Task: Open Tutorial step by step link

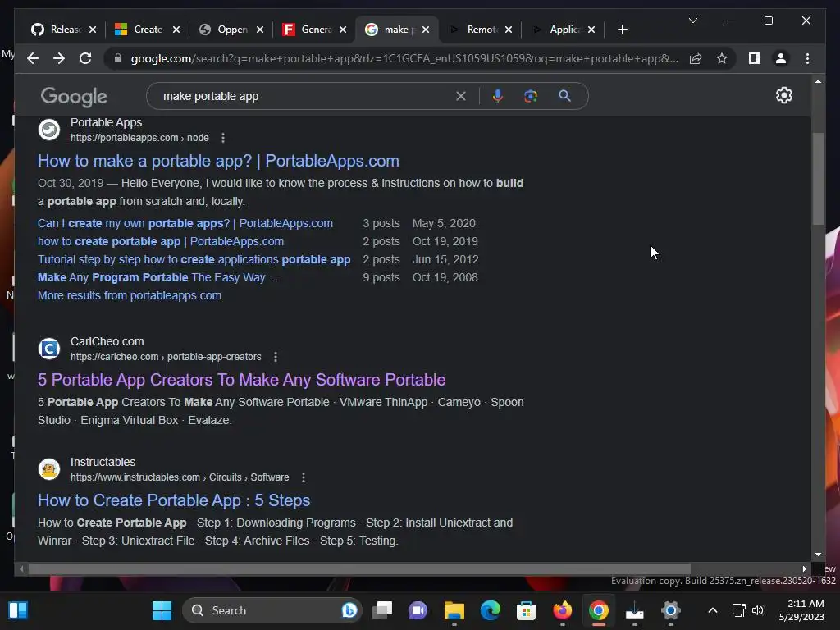Action: click(194, 260)
